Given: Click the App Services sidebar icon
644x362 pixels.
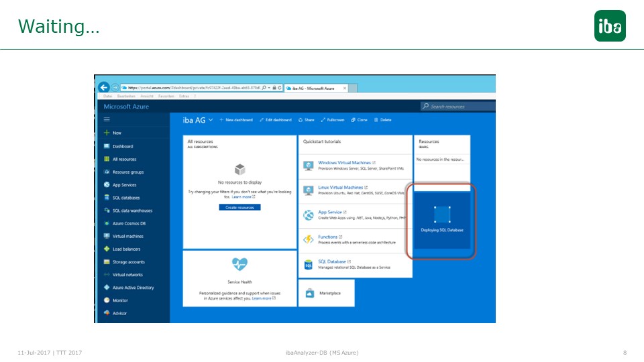Looking at the screenshot, I should tap(107, 185).
